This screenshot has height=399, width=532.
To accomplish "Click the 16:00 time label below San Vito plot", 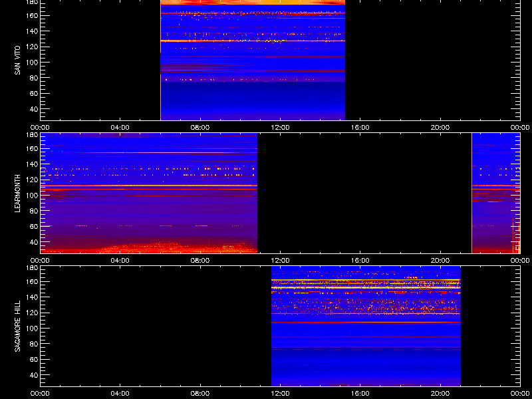I will coord(360,128).
